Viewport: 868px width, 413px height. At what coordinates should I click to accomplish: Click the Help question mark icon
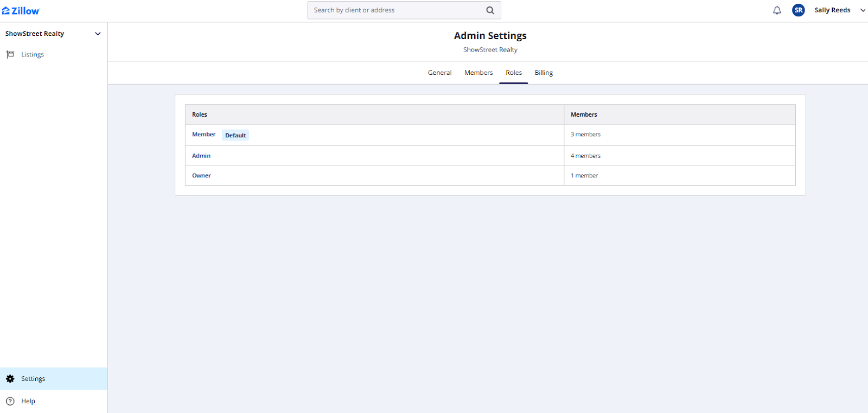[x=10, y=401]
